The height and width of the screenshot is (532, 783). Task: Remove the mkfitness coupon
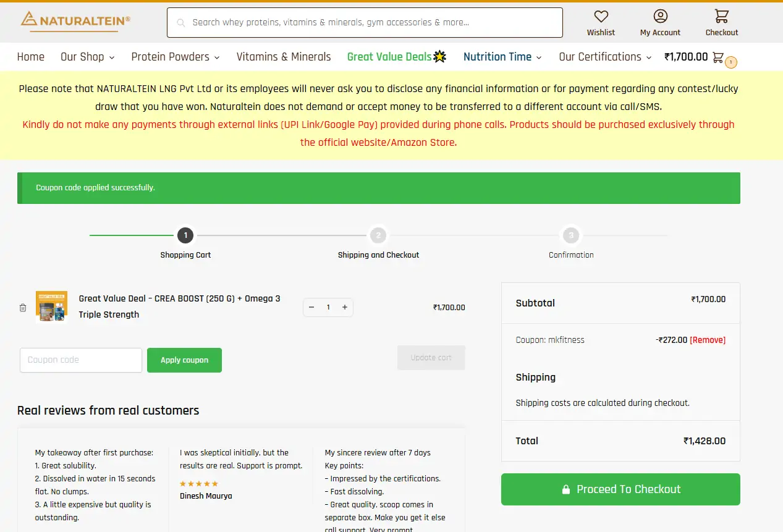coord(707,339)
